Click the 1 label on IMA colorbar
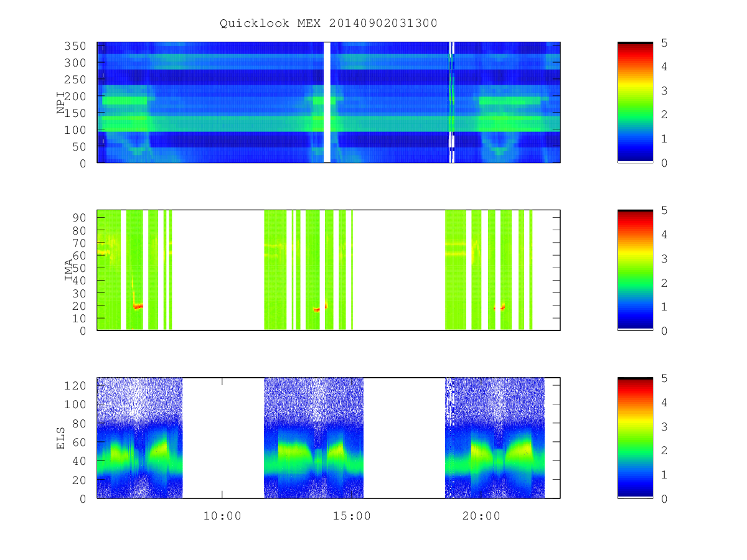 click(x=664, y=307)
